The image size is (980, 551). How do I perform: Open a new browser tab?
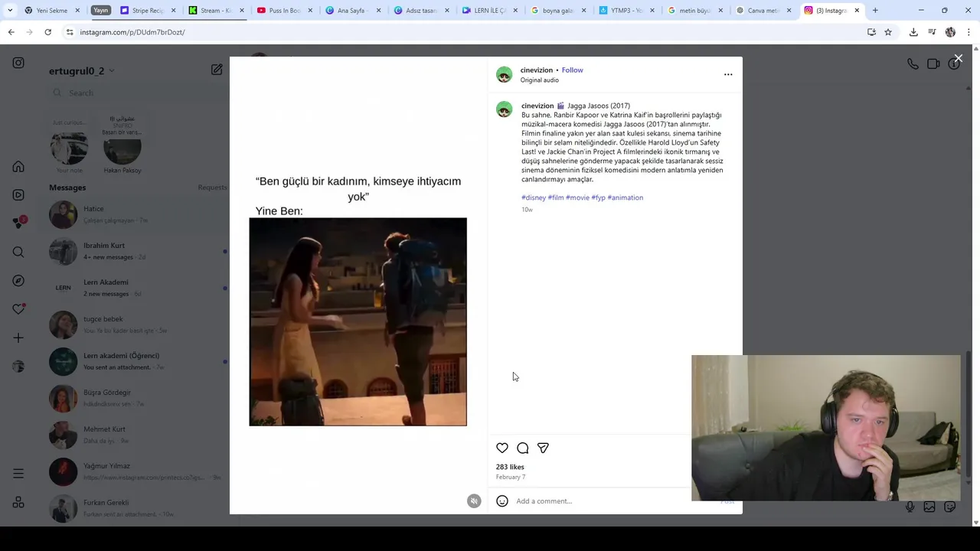(x=875, y=11)
